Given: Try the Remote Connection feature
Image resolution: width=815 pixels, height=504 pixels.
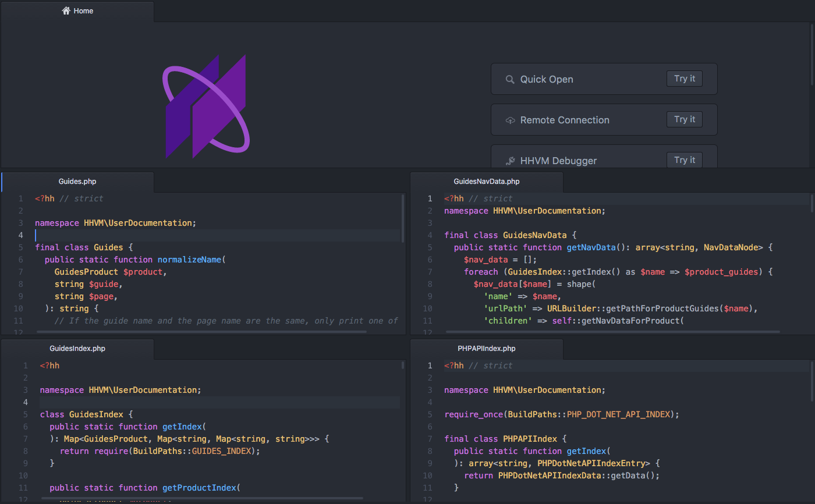Looking at the screenshot, I should coord(685,119).
